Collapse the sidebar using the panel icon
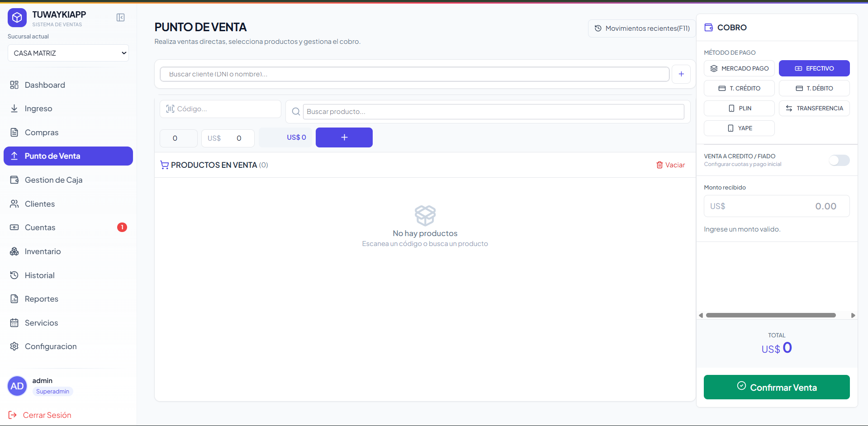This screenshot has height=426, width=868. tap(120, 18)
